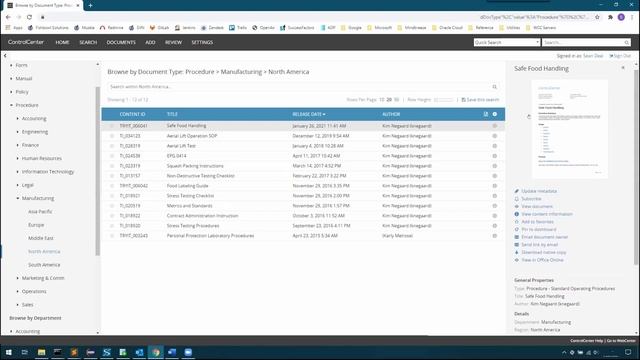Click magnifier icon in the North America search box

click(495, 87)
